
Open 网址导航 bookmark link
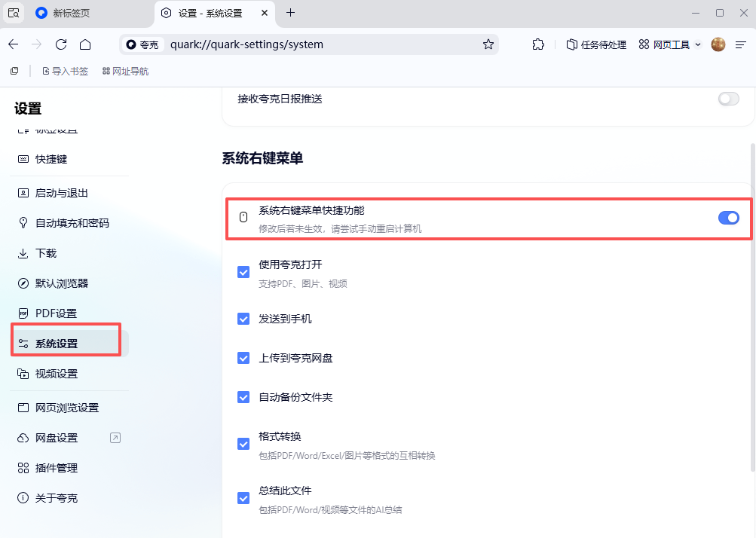tap(125, 72)
